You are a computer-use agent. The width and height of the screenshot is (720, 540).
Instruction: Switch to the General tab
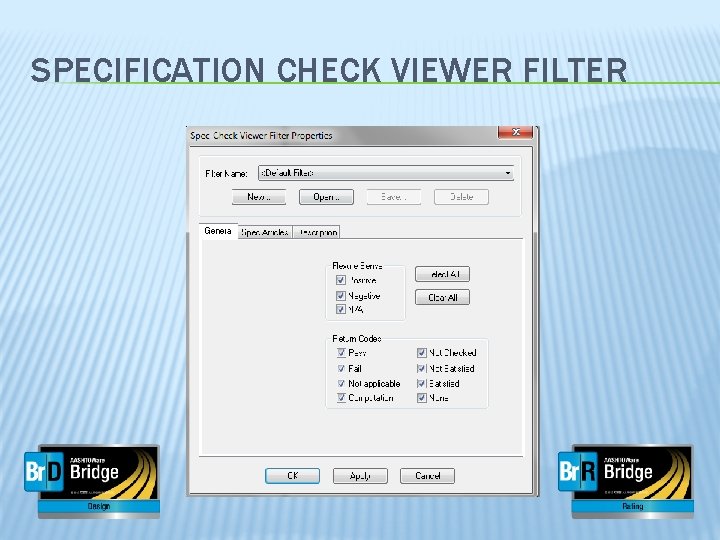coord(218,231)
